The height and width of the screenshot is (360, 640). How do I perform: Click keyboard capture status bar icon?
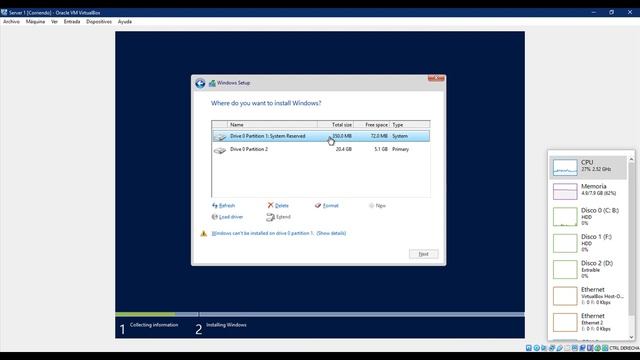pos(605,348)
